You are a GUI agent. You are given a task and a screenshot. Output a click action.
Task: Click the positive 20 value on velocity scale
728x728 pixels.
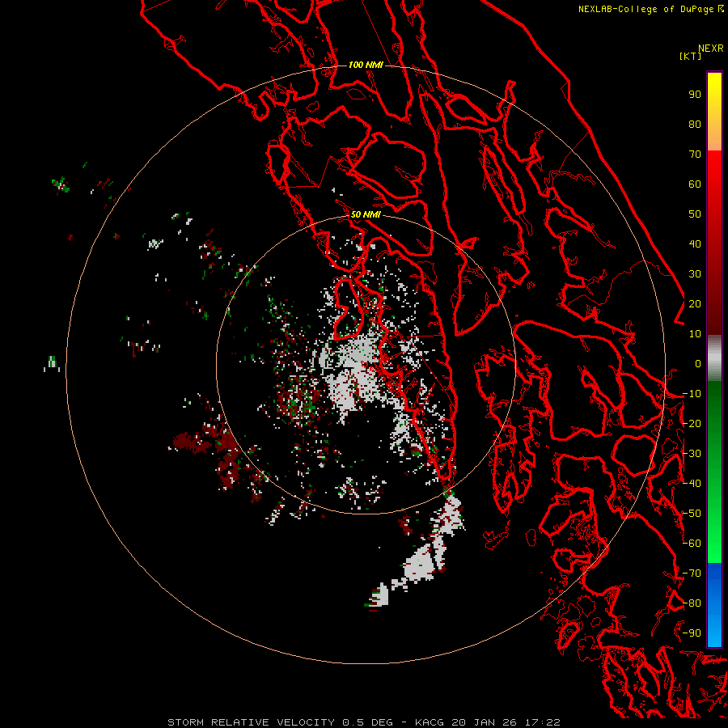click(695, 303)
